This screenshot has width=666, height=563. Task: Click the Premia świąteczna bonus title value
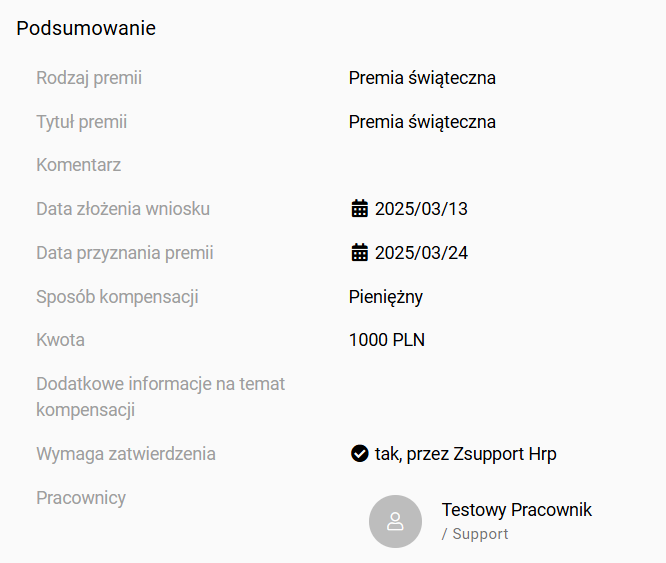point(422,122)
